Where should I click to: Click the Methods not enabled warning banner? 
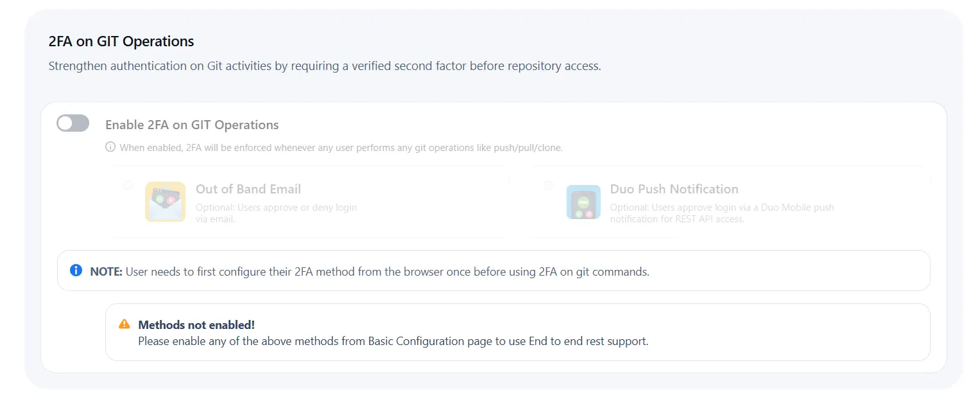pos(517,332)
